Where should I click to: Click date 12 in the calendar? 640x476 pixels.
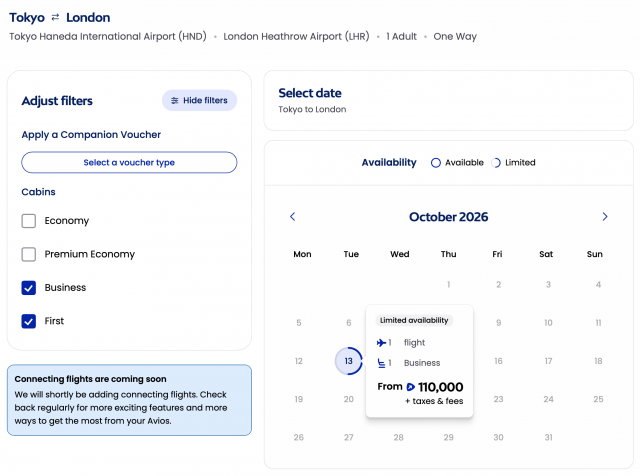pos(299,361)
